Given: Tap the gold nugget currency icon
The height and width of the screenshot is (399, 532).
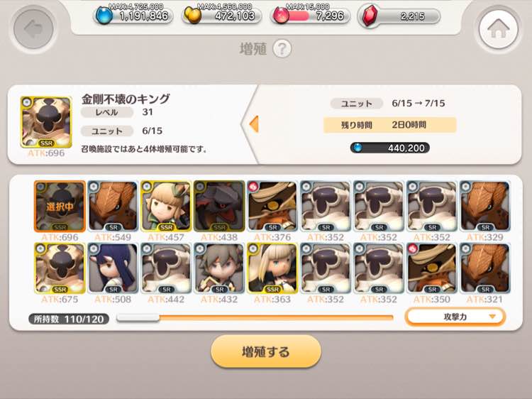Looking at the screenshot, I should click(193, 16).
